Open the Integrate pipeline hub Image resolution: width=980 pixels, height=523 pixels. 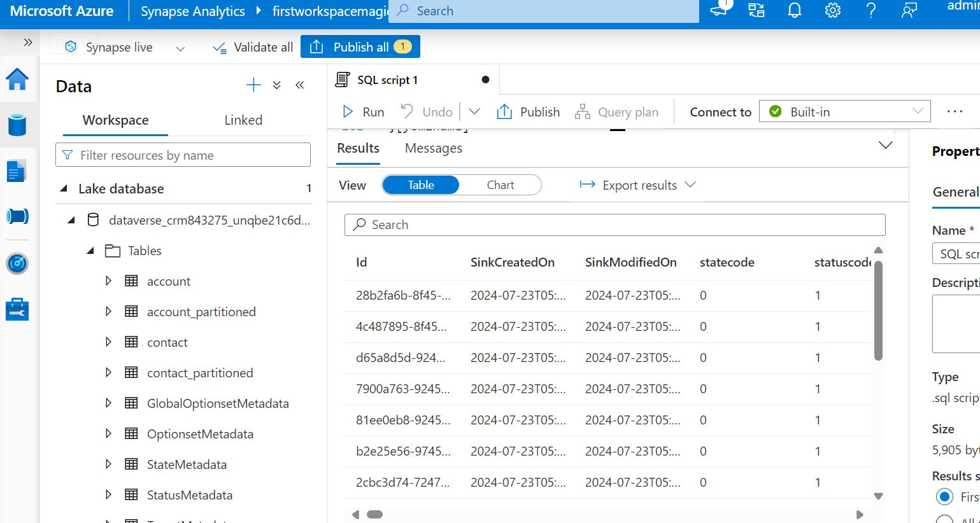tap(17, 216)
